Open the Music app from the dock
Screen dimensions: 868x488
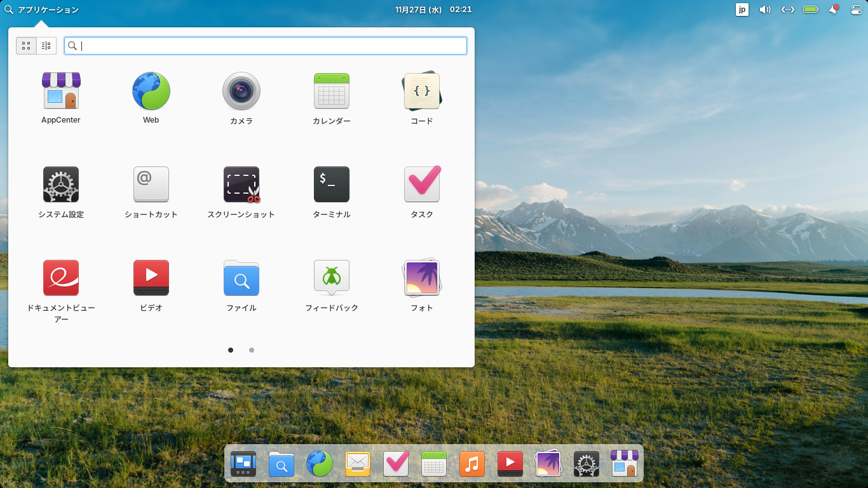click(x=472, y=464)
